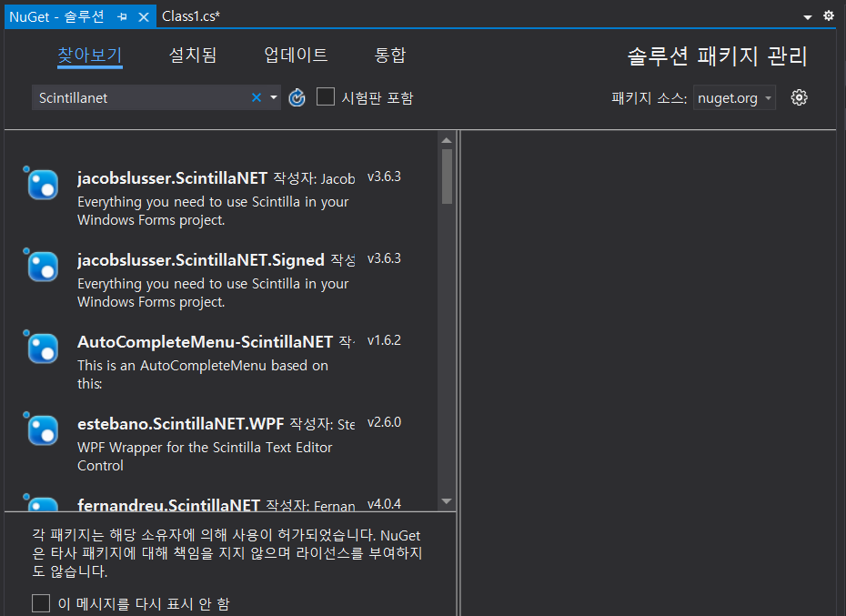Switch to the 업데이트 tab

(296, 56)
